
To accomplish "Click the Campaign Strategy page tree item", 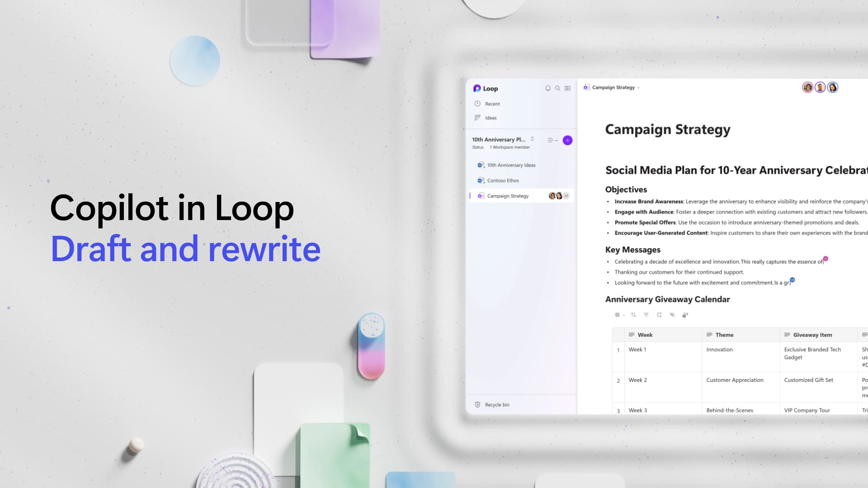I will tap(507, 196).
